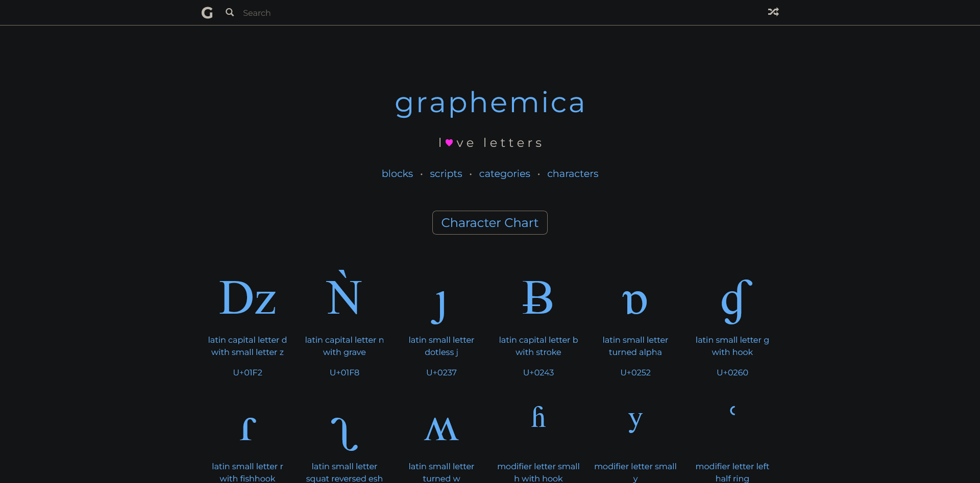Viewport: 980px width, 483px height.
Task: Click the magnifying glass search icon
Action: (x=230, y=12)
